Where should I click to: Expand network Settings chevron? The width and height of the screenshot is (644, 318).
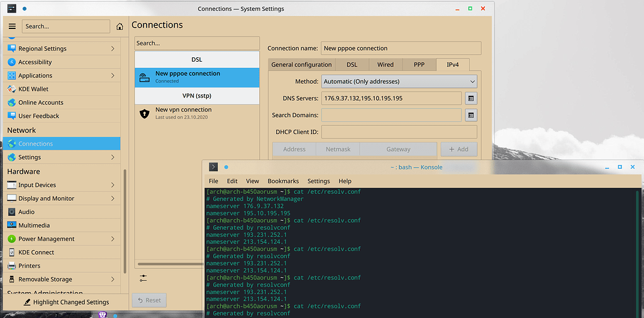pos(113,157)
